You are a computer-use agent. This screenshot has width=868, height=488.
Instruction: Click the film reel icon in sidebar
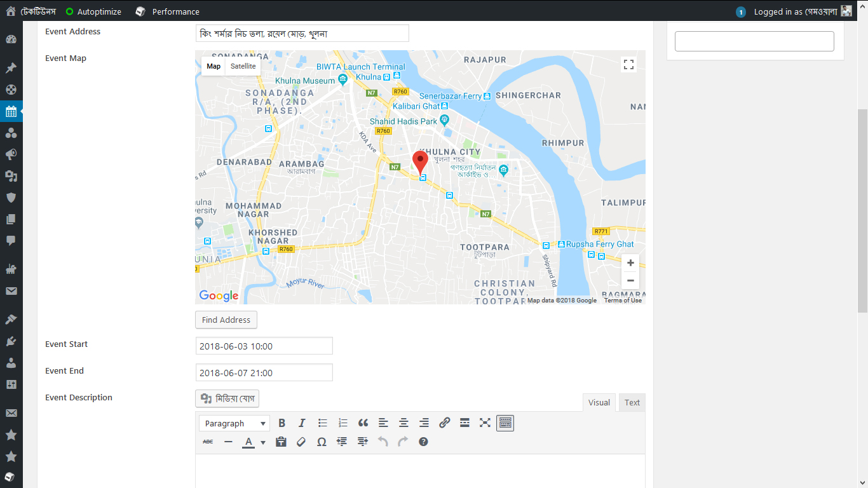pos(11,90)
